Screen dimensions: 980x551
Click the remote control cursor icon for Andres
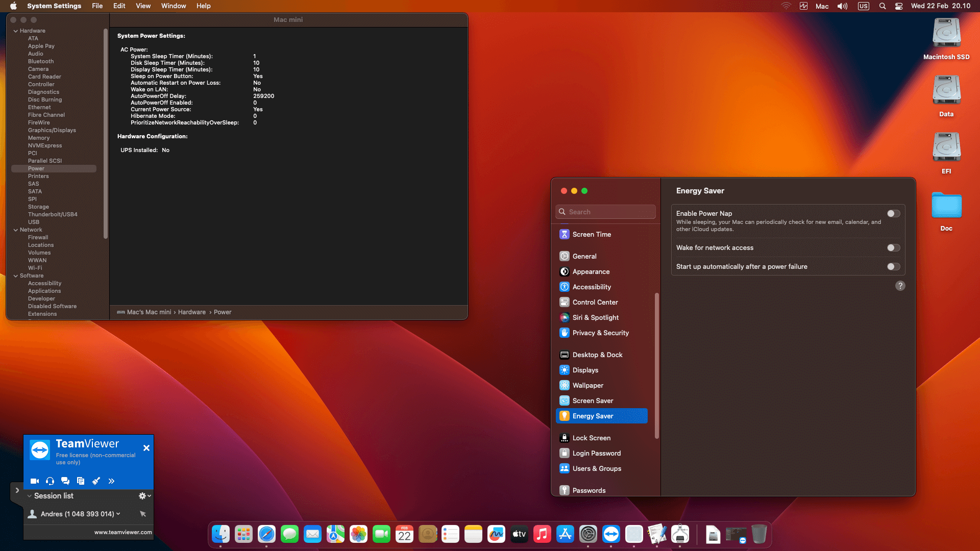143,514
